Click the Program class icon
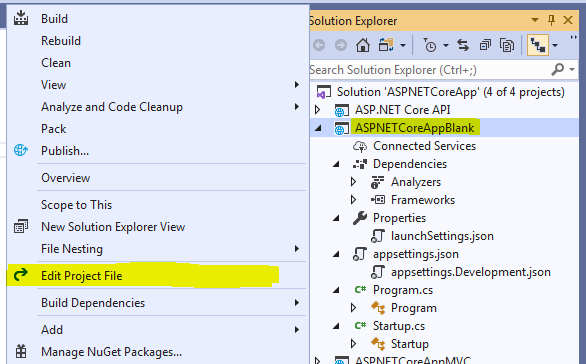Viewport: 586px width, 364px height. click(x=378, y=308)
